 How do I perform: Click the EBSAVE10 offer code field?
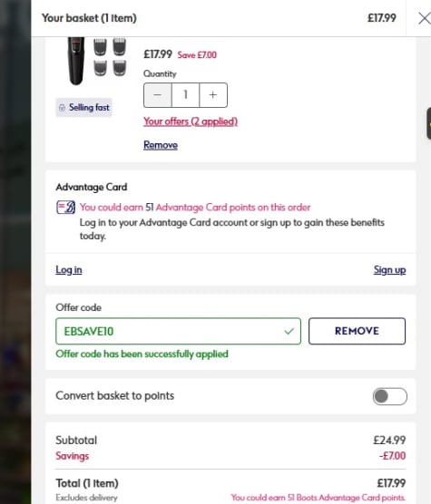click(178, 331)
